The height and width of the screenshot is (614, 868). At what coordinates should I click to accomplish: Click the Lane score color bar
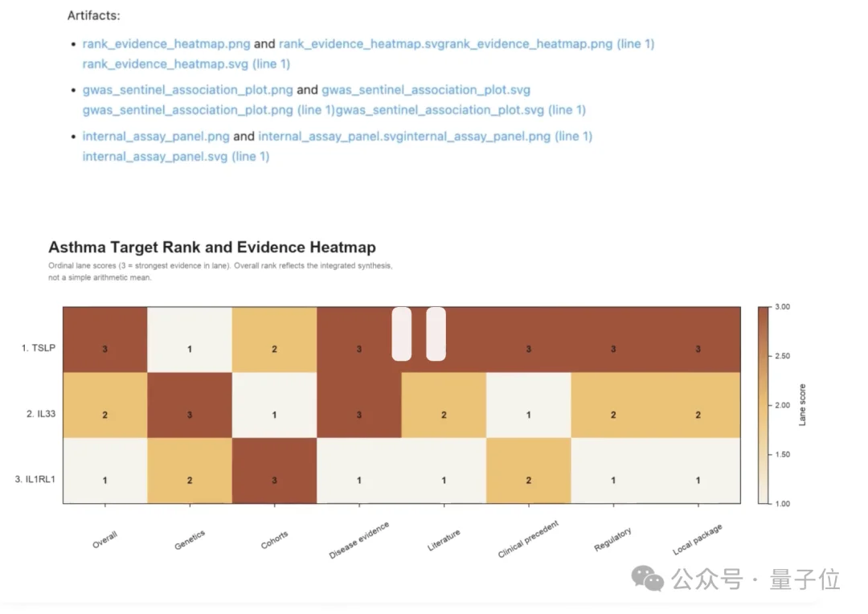point(764,405)
